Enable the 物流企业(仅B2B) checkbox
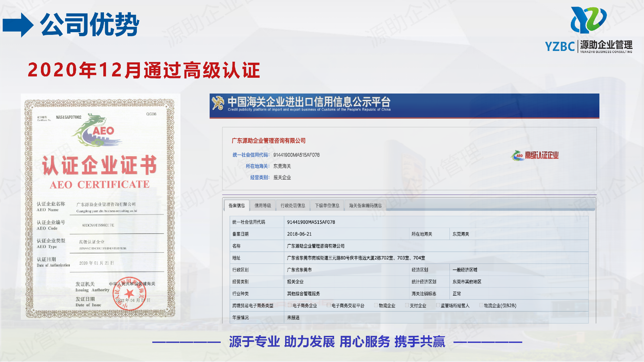 (481, 305)
